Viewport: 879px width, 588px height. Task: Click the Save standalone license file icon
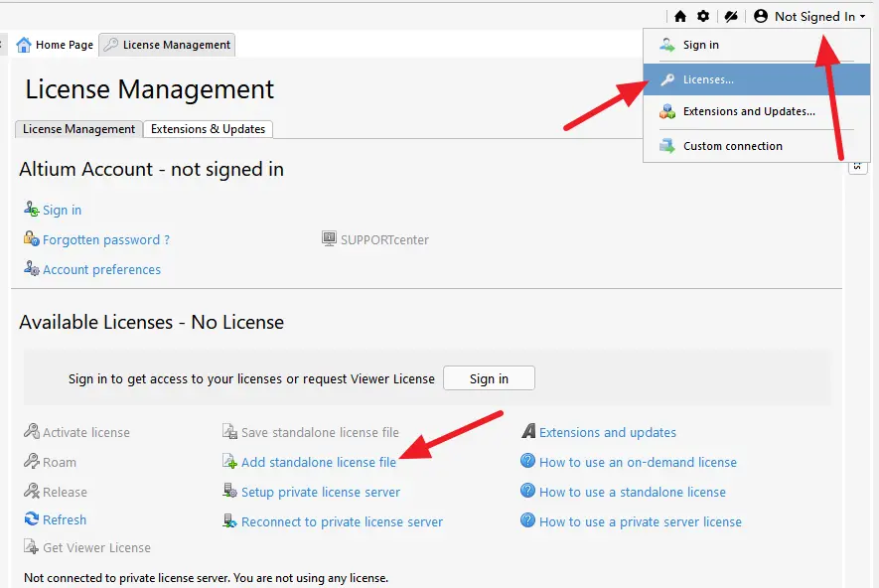229,431
